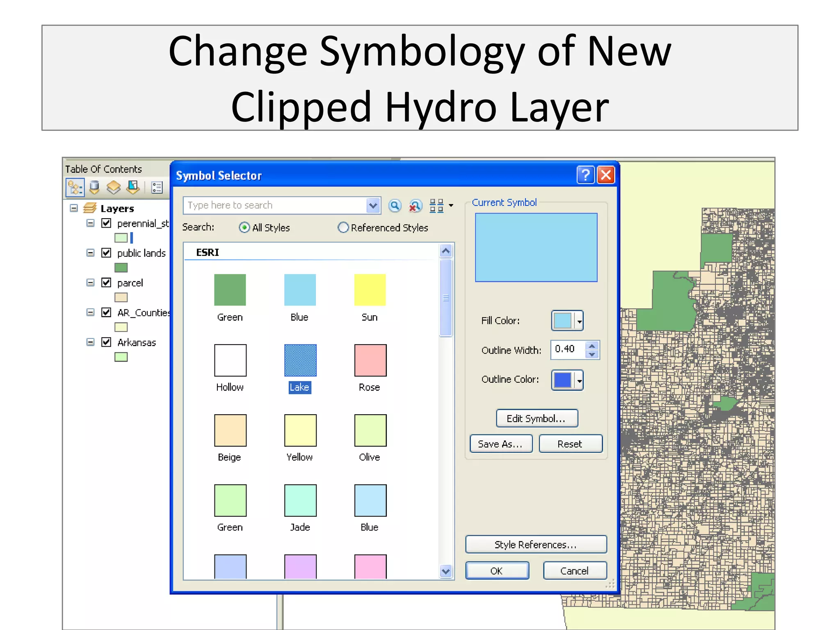The width and height of the screenshot is (840, 630).
Task: Click Cancel in Symbol Selector
Action: coord(575,571)
